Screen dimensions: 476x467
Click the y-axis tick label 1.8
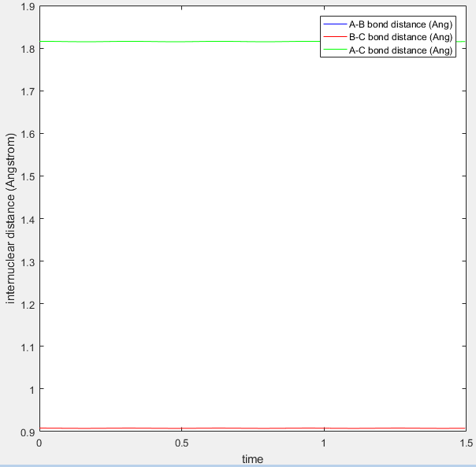[28, 49]
